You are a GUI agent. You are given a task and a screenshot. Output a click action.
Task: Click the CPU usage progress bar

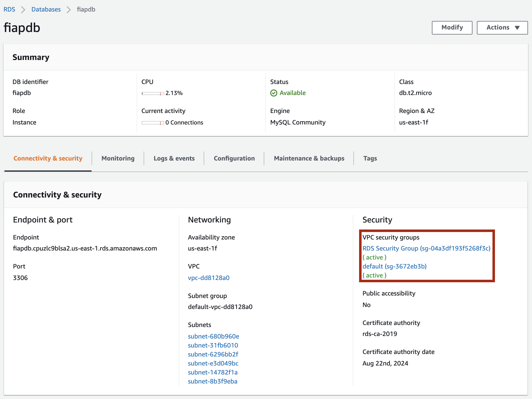tap(153, 93)
